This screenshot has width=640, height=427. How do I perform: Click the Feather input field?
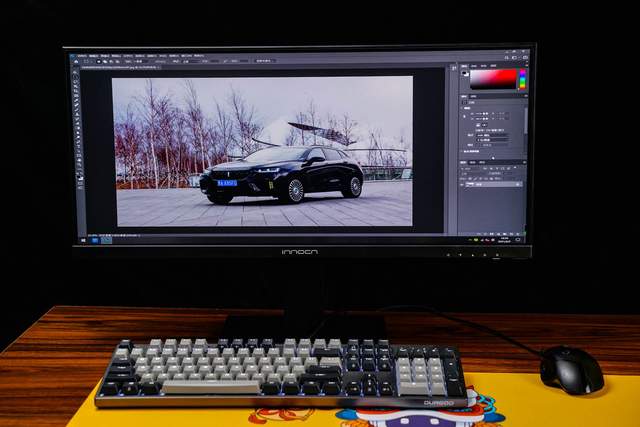click(x=141, y=61)
